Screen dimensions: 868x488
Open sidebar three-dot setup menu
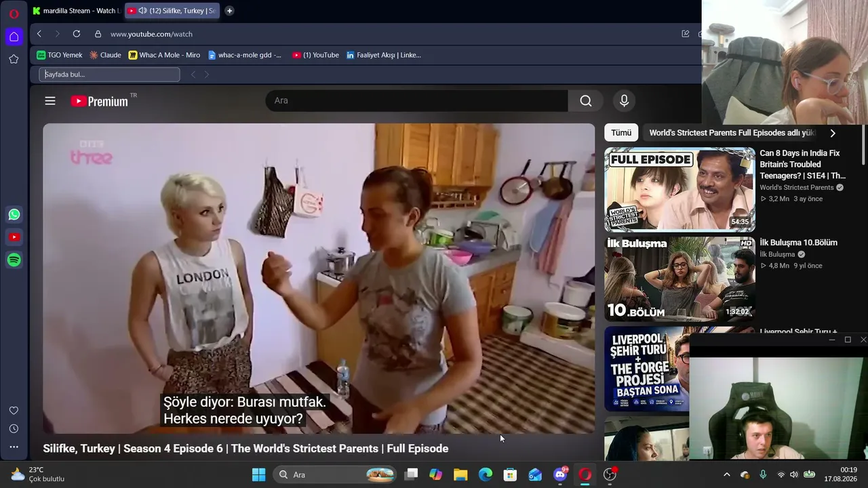point(14,447)
